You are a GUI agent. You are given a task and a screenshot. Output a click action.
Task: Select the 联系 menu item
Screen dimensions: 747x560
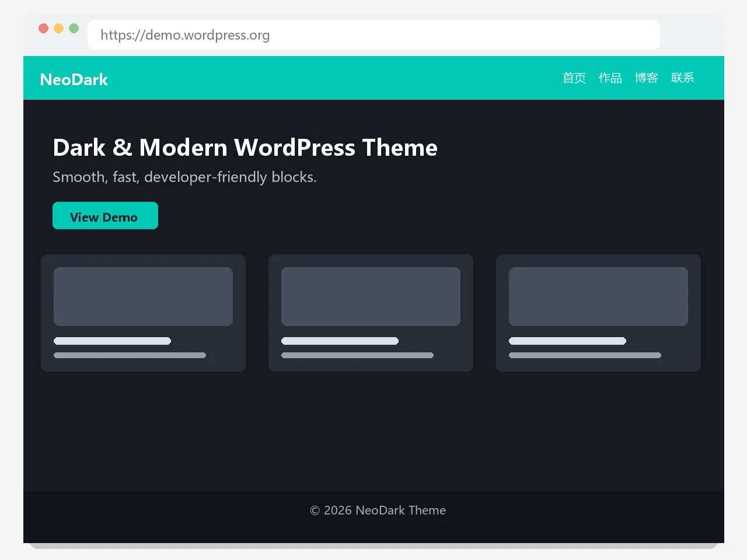click(683, 78)
